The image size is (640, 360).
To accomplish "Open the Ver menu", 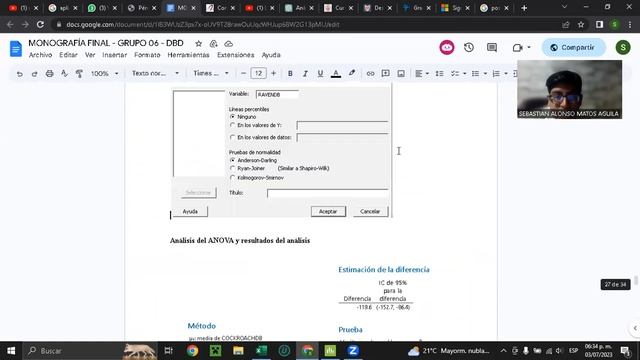I will (90, 55).
